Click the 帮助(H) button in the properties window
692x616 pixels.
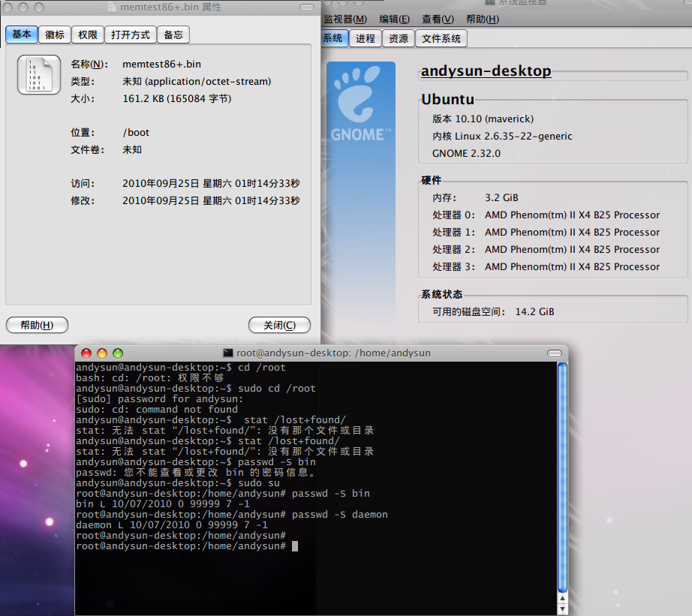point(37,325)
